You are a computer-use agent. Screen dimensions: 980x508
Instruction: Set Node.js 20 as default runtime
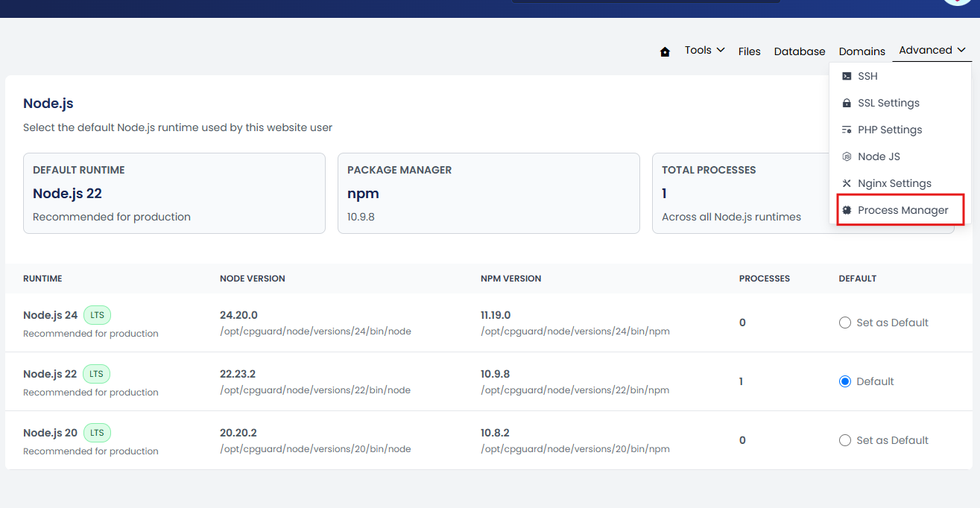(x=845, y=440)
